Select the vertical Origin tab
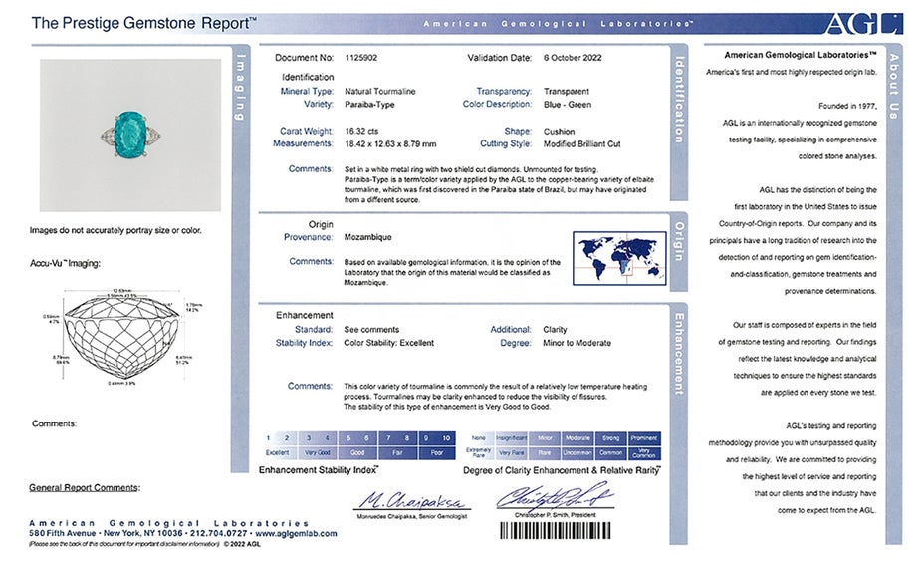924x562 pixels. [679, 240]
